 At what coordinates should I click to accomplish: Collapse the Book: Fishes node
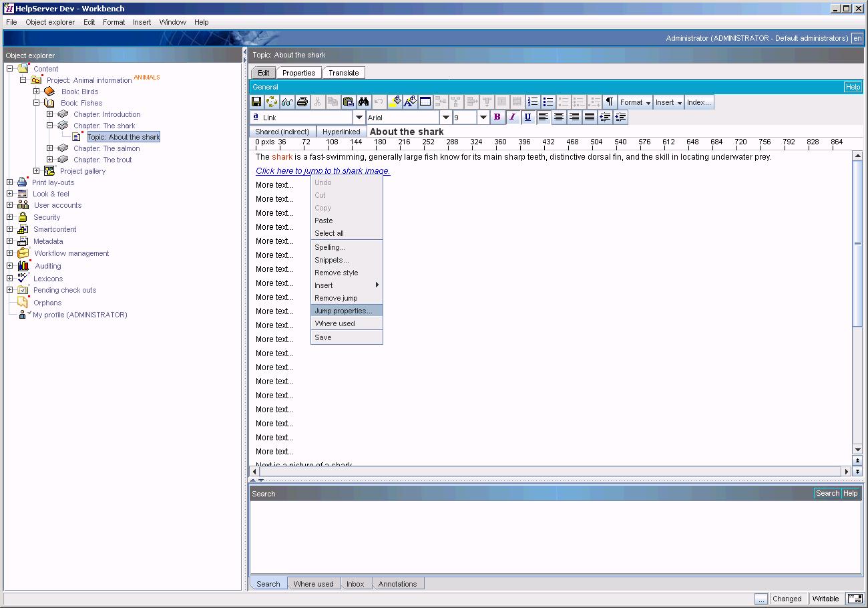(x=37, y=103)
